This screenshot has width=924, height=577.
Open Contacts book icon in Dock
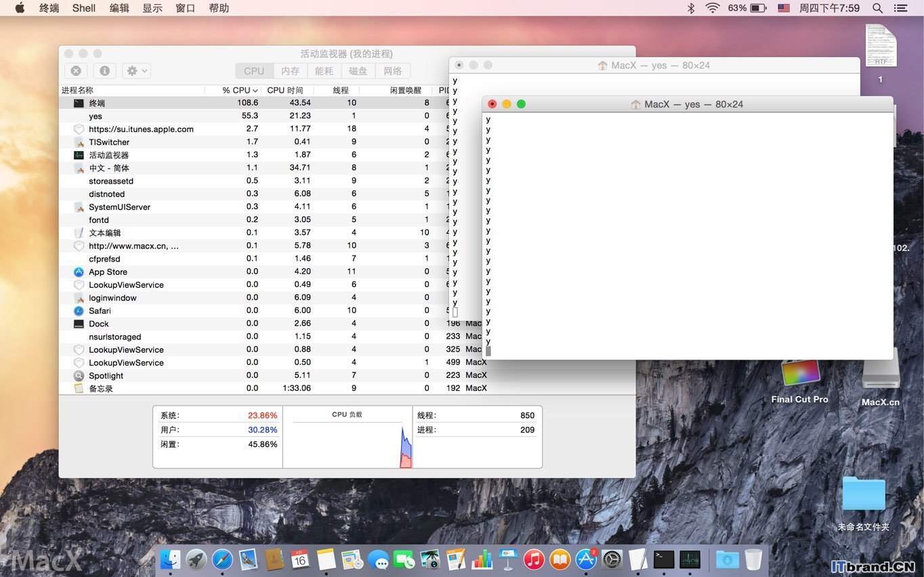pyautogui.click(x=274, y=559)
